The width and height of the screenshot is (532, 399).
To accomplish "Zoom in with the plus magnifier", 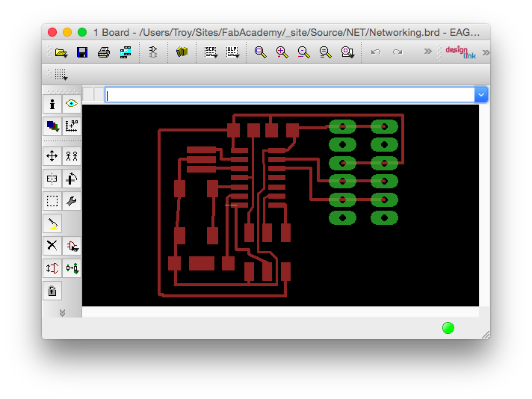I will [282, 52].
